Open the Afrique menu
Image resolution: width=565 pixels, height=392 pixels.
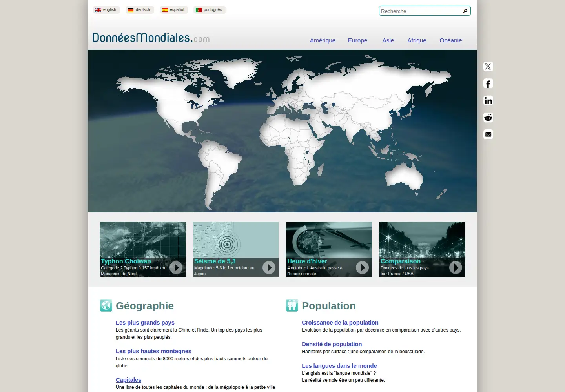tap(417, 40)
